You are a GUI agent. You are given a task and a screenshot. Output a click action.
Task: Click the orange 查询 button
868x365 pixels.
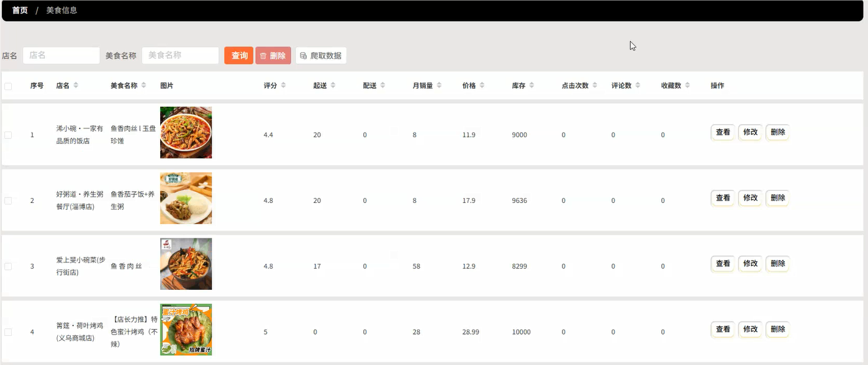pos(239,55)
